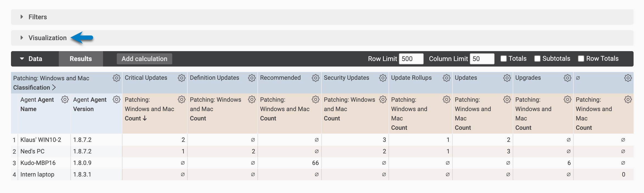
Task: Click the Add calculation button
Action: click(145, 59)
